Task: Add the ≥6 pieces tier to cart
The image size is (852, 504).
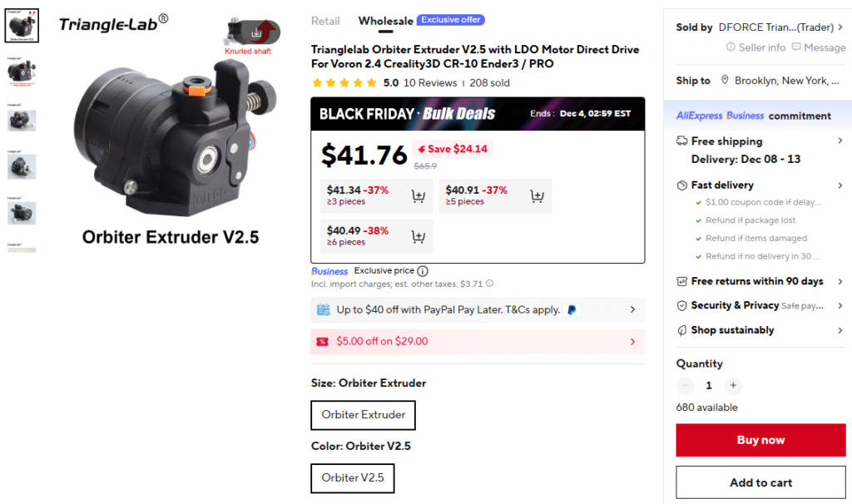Action: click(419, 237)
